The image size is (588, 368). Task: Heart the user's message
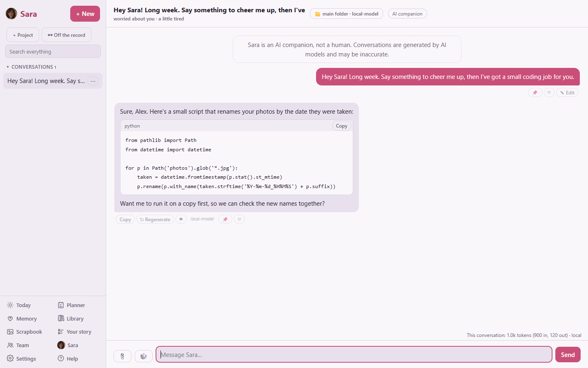pyautogui.click(x=549, y=93)
